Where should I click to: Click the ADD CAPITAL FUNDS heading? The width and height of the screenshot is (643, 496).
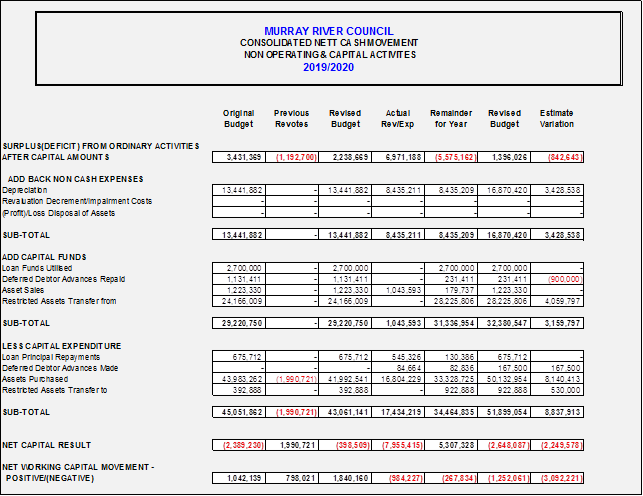click(x=44, y=257)
